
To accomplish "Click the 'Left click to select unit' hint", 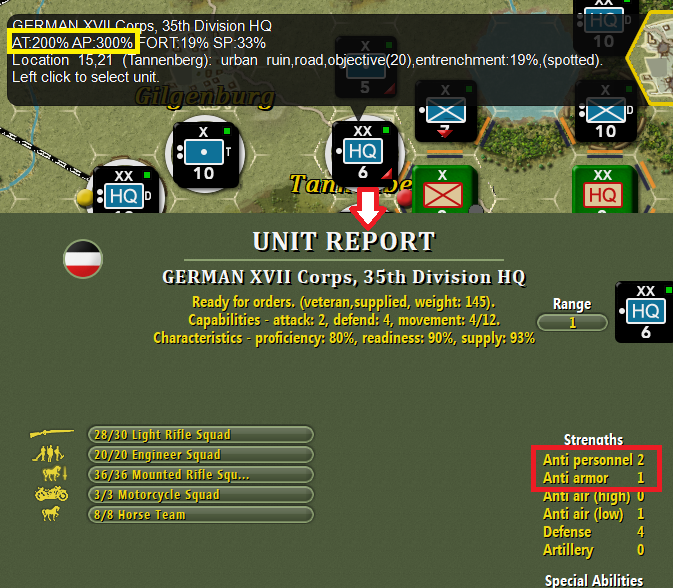I will tap(85, 77).
